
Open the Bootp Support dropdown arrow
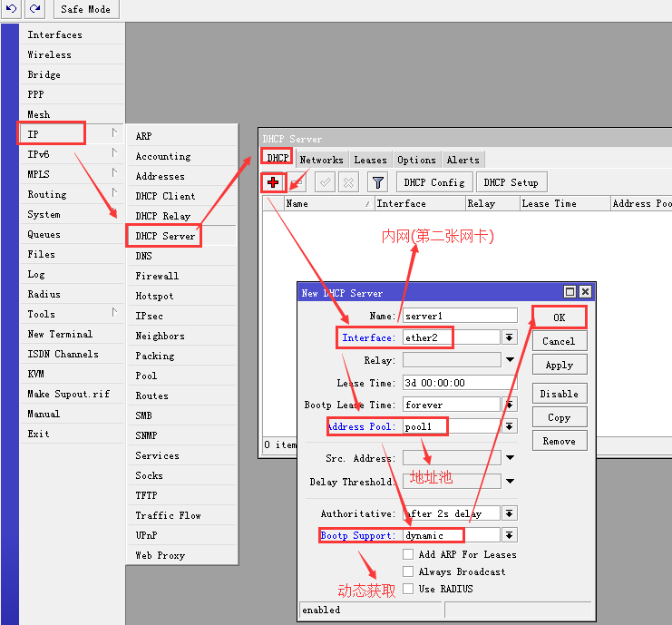tap(509, 535)
